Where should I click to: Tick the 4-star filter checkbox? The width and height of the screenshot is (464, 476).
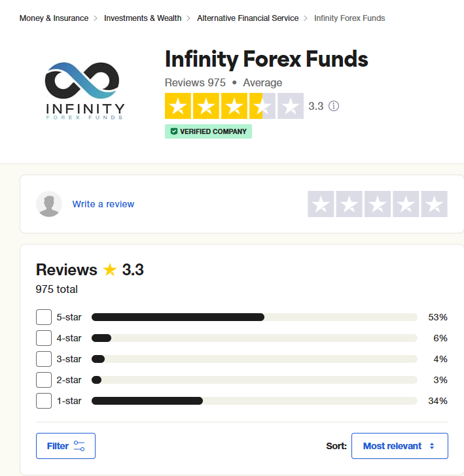click(x=44, y=338)
